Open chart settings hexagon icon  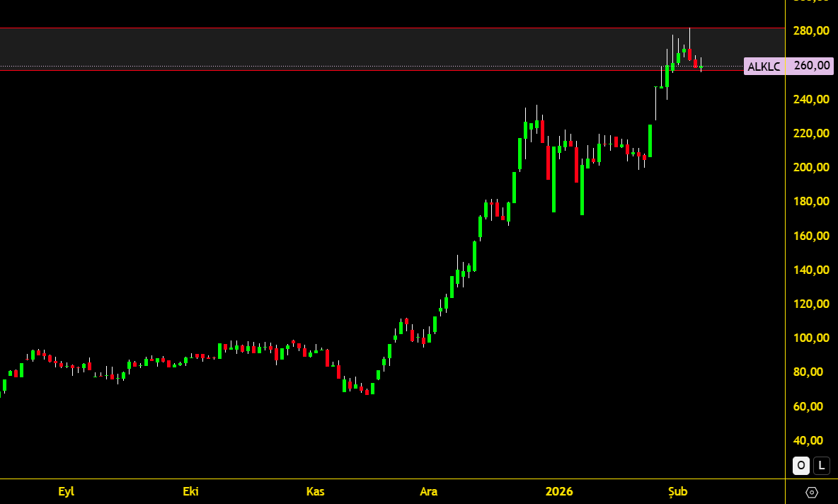pyautogui.click(x=811, y=492)
